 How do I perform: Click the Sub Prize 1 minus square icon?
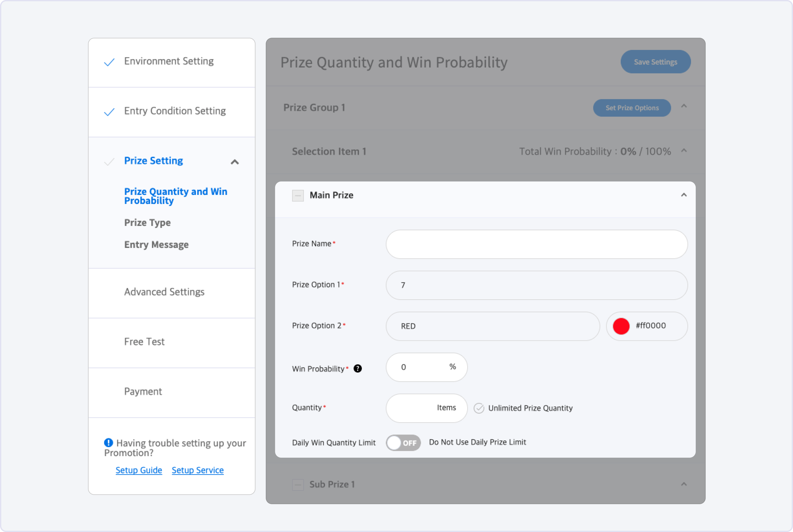(x=298, y=485)
